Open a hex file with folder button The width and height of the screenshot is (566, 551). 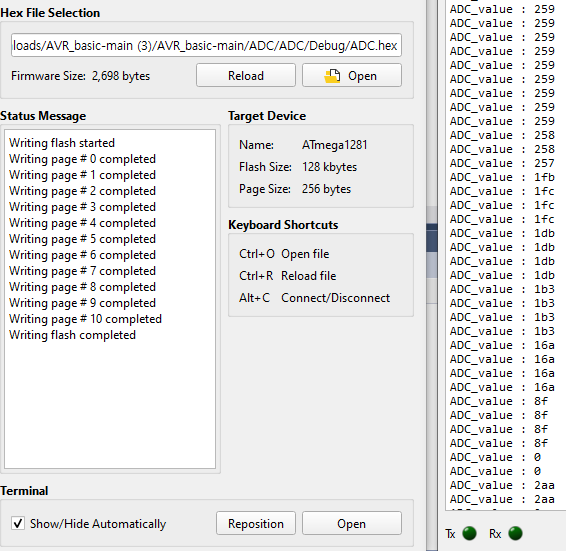coord(352,75)
